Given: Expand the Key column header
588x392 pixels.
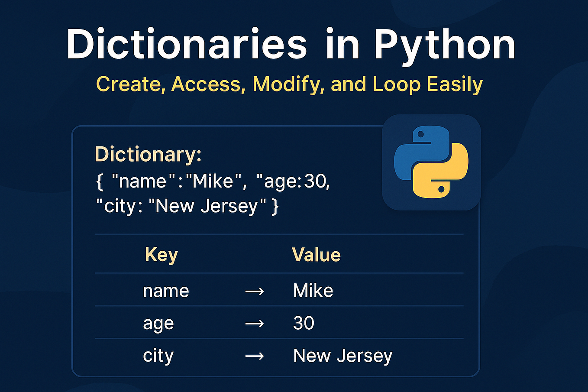Looking at the screenshot, I should tap(161, 255).
